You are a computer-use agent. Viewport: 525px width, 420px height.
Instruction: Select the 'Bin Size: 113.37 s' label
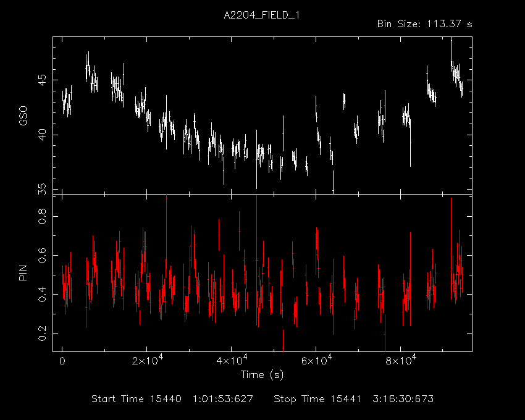[x=424, y=24]
